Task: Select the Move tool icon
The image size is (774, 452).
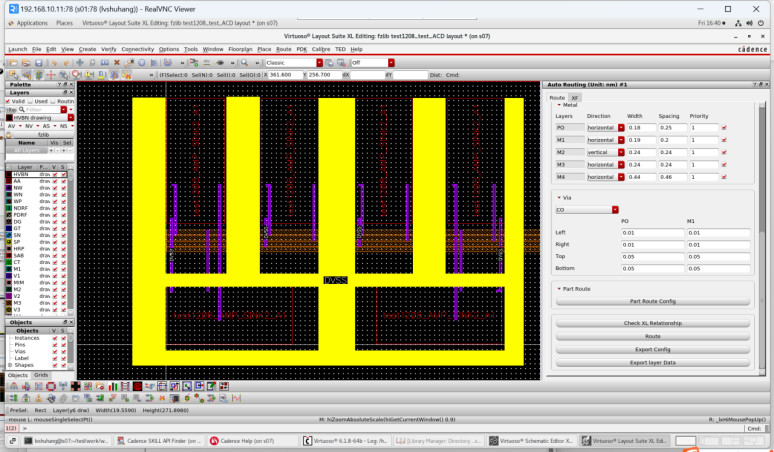Action: click(79, 63)
